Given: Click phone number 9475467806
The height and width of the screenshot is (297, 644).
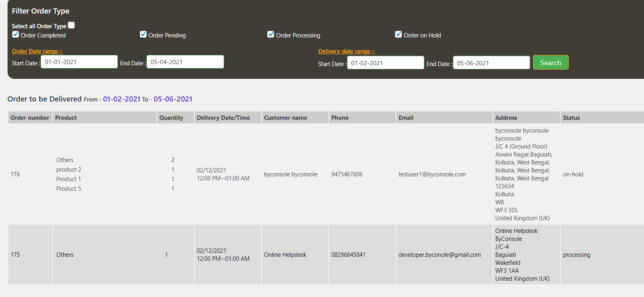Looking at the screenshot, I should [x=347, y=174].
